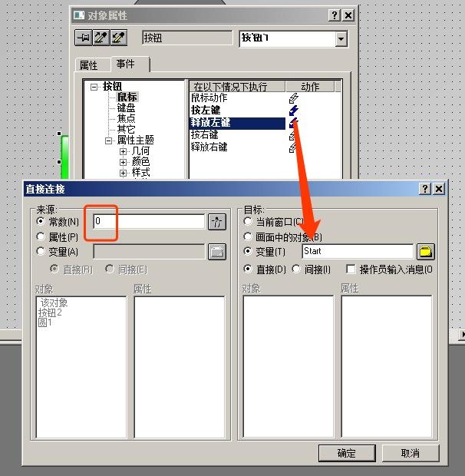Click the blue lightning icon for 按左键
The width and height of the screenshot is (465, 476).
click(293, 111)
